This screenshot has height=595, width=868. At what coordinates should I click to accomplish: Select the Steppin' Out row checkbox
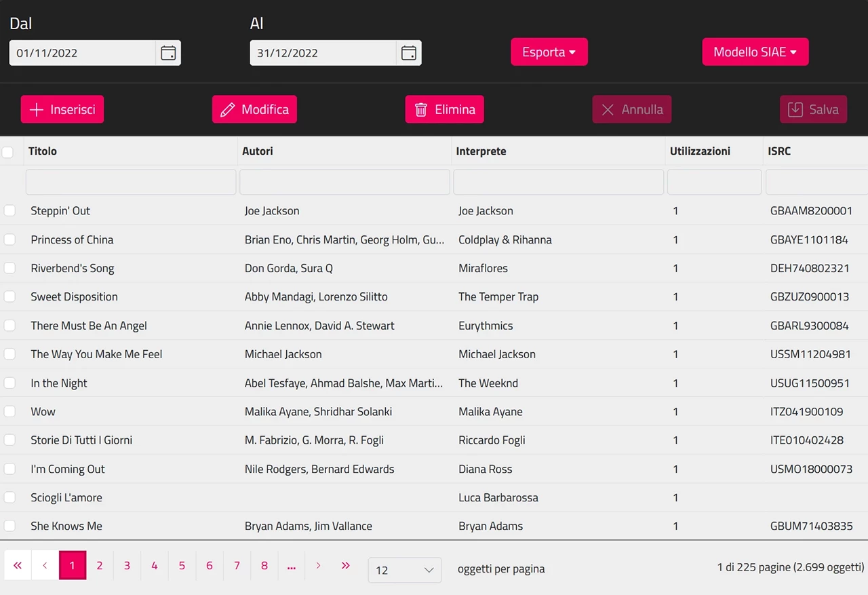9,210
